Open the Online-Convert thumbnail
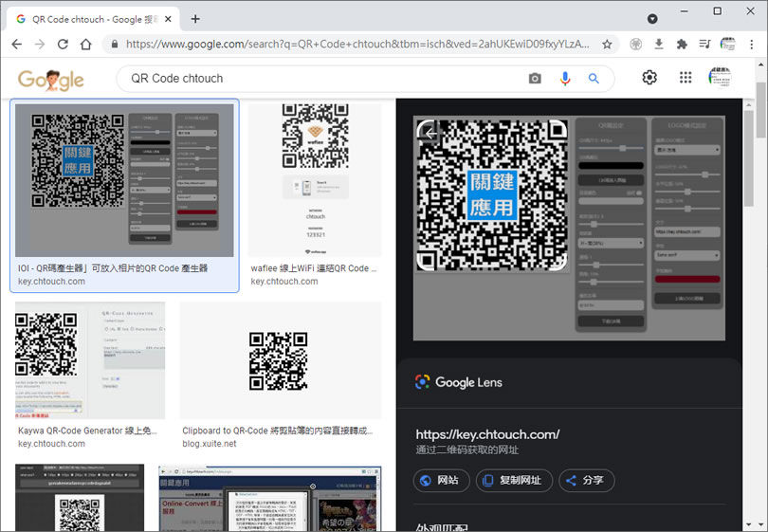Viewport: 768px width, 532px height. (270, 498)
